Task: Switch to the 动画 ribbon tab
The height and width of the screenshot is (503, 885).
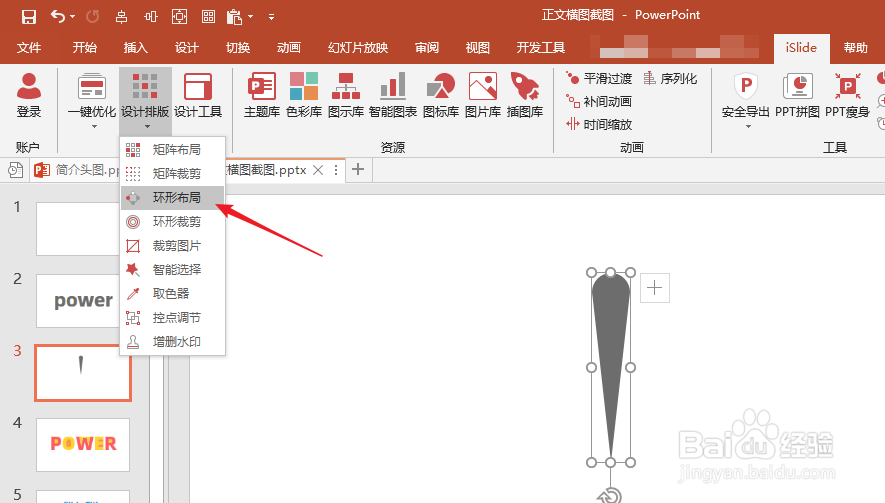Action: 288,48
